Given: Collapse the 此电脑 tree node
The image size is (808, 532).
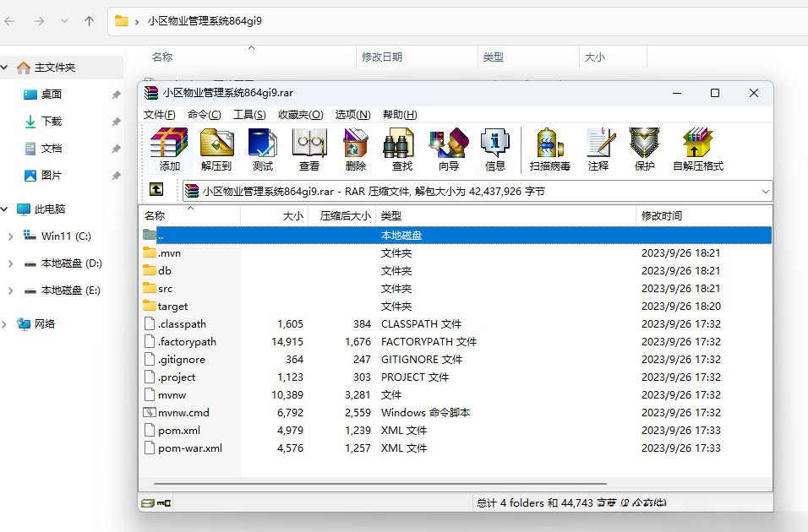Looking at the screenshot, I should tap(4, 209).
